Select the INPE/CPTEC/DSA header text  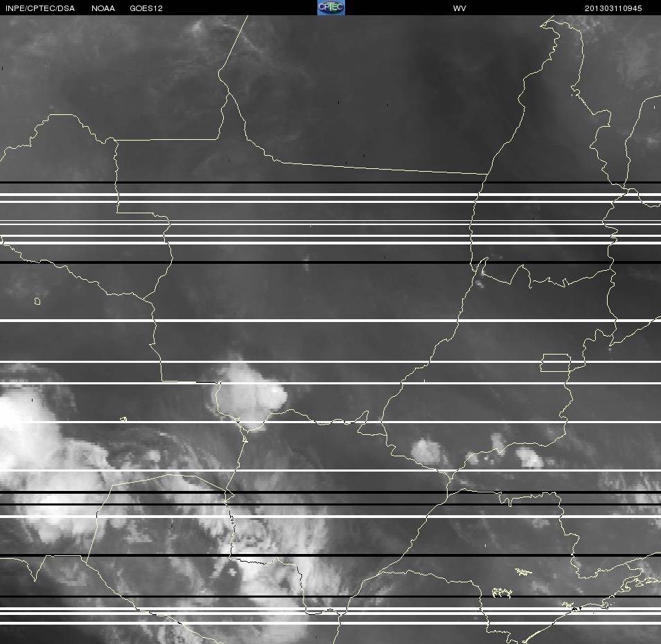40,8
